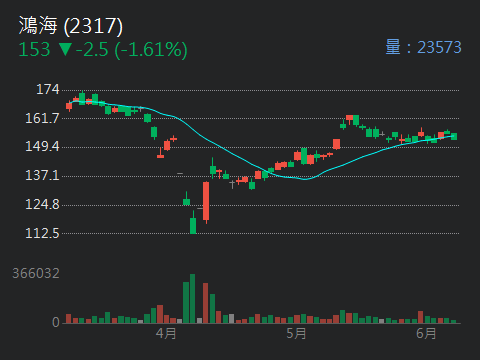Click the volume label 量：23573
This screenshot has width=480, height=360.
pos(423,47)
